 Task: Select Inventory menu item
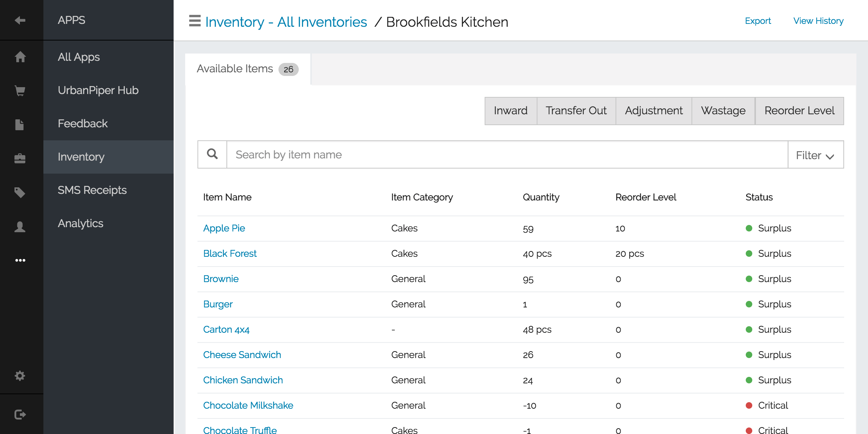point(109,157)
